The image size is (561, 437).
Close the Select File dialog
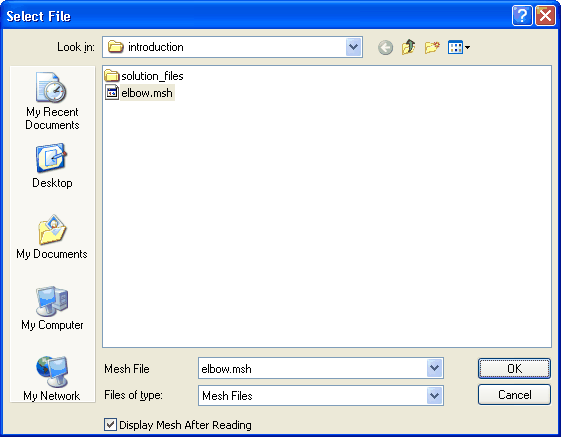point(545,16)
